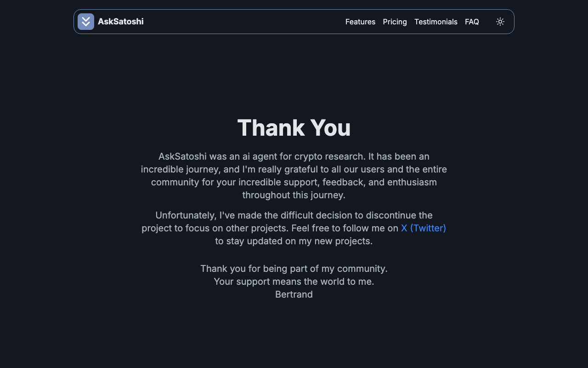The width and height of the screenshot is (588, 368).
Task: Click the "Bertrand" signature text
Action: tap(294, 294)
